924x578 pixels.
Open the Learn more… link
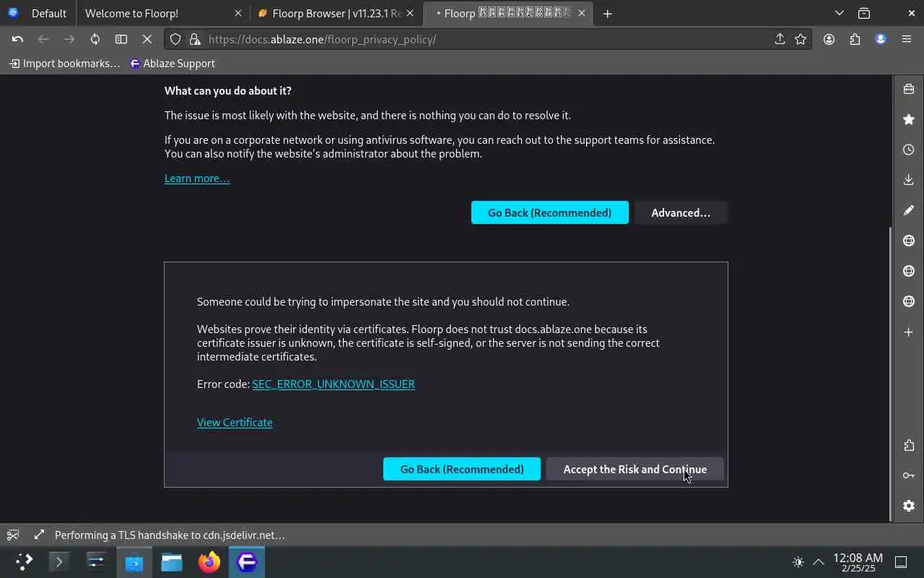click(197, 178)
